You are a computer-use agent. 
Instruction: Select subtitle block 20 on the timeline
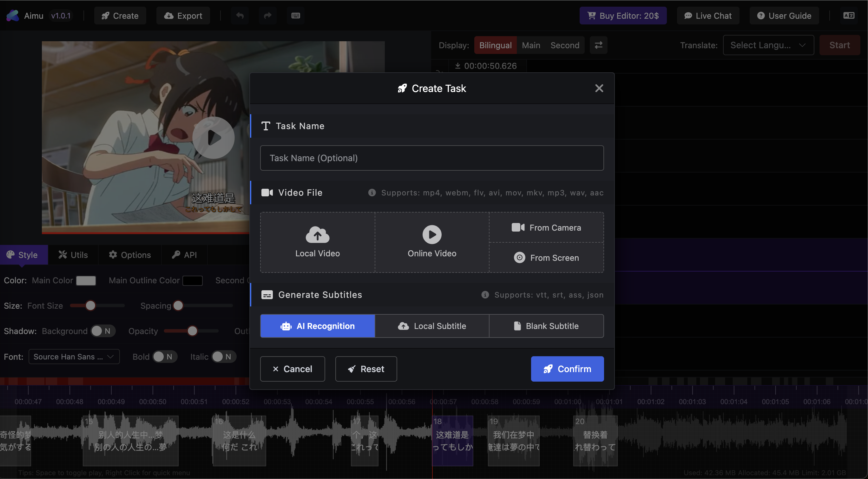point(595,441)
